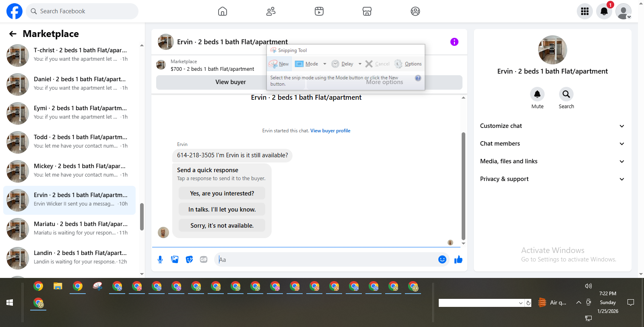Open the Home feed icon

[223, 11]
